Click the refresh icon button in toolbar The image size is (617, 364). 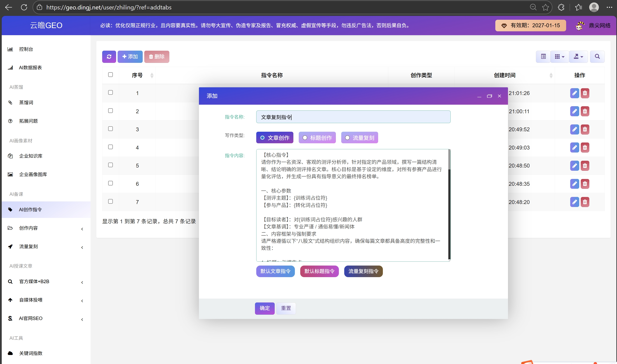pyautogui.click(x=109, y=56)
